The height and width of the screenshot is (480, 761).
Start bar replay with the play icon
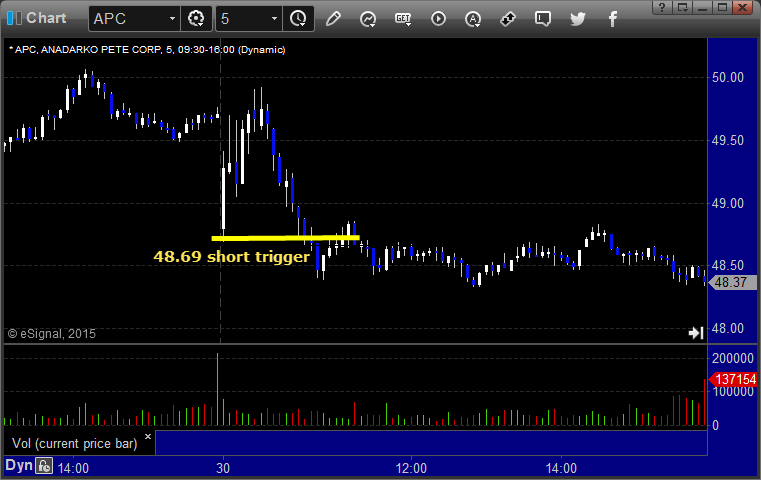[438, 19]
